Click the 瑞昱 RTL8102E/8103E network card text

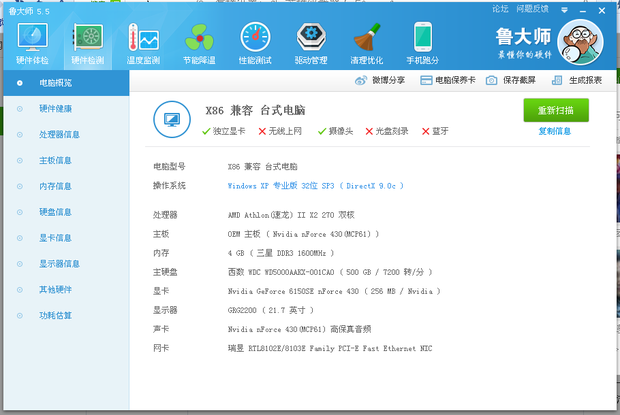pos(330,348)
